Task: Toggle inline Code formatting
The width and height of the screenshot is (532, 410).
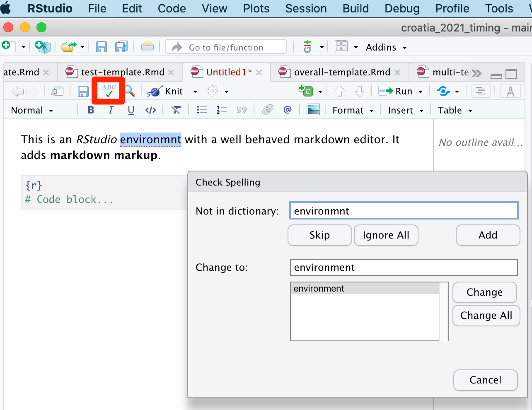Action: (151, 110)
